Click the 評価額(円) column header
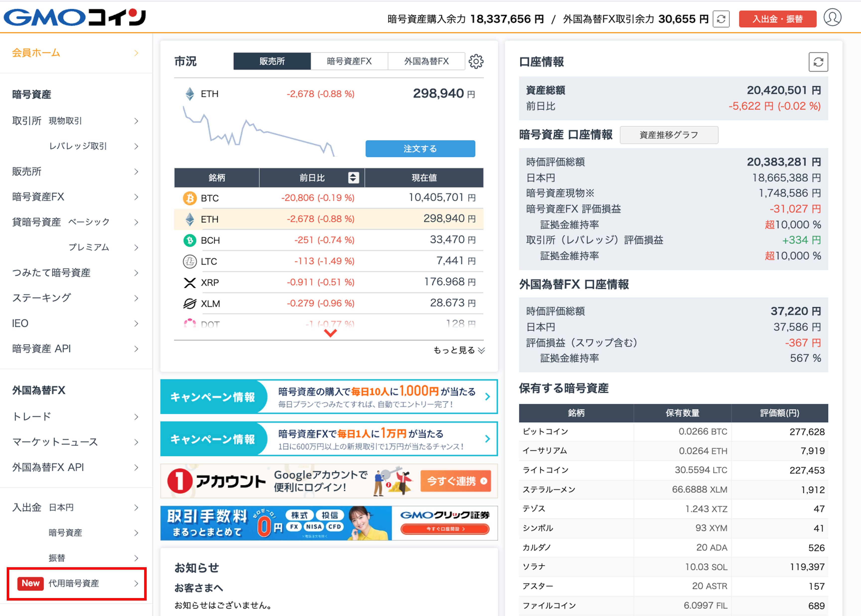This screenshot has width=861, height=616. click(779, 413)
